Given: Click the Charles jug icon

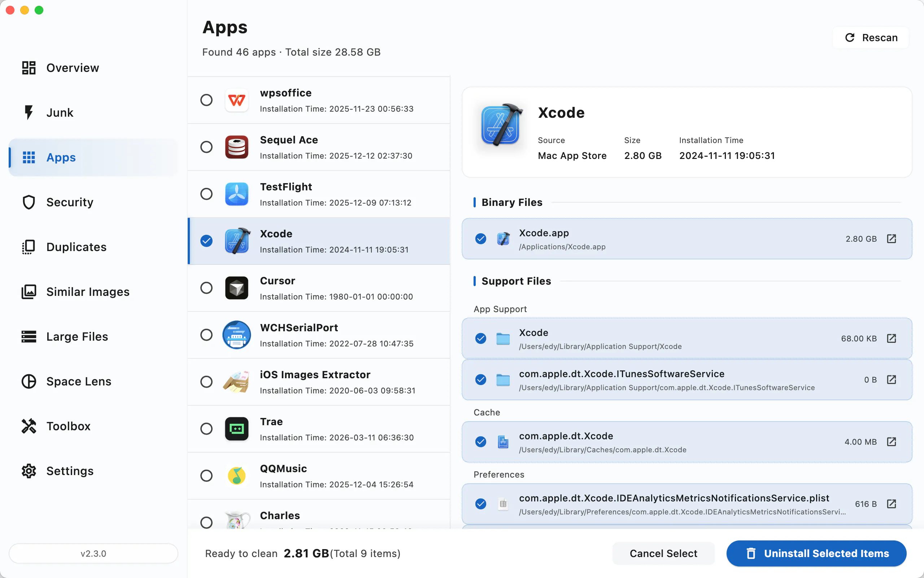Looking at the screenshot, I should [237, 520].
